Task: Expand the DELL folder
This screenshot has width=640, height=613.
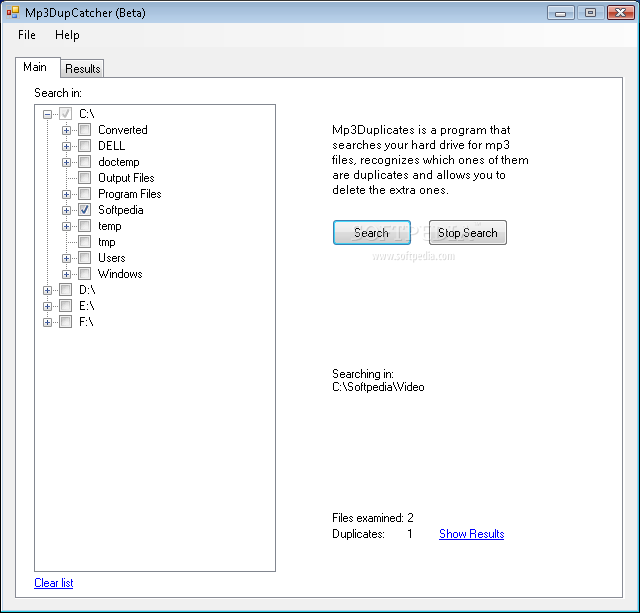Action: [67, 146]
